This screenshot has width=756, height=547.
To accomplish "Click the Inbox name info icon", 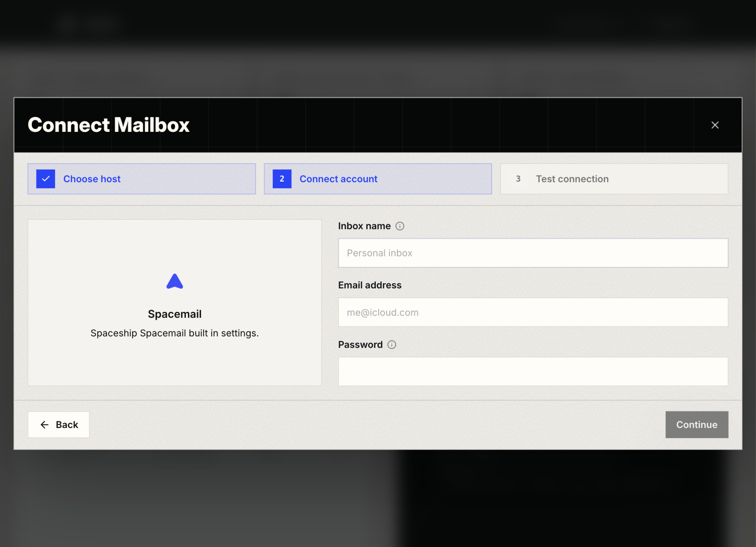I will (x=400, y=226).
